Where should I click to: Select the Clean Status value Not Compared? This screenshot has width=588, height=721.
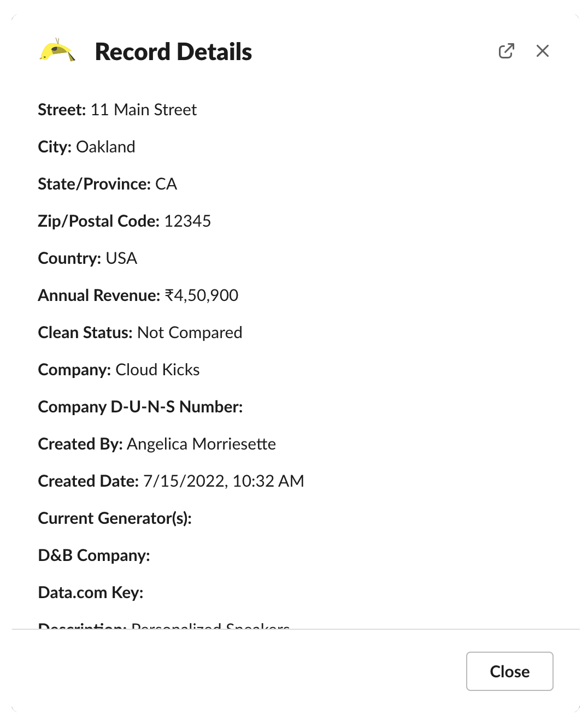click(190, 333)
